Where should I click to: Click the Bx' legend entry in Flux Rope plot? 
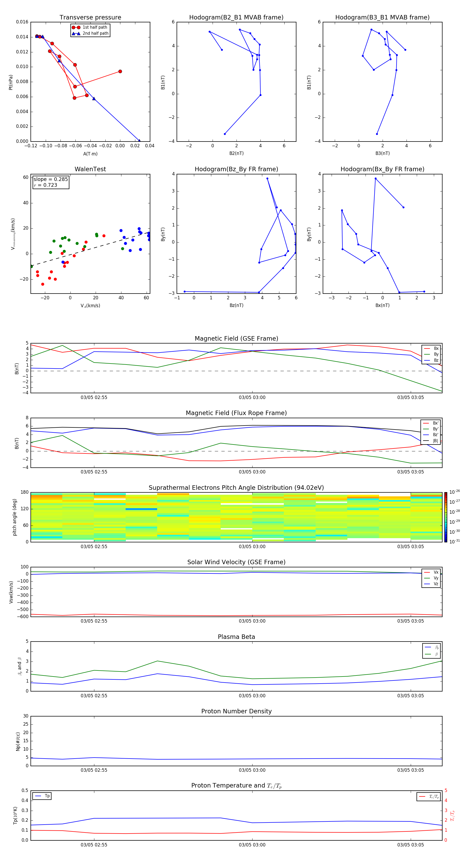(431, 423)
